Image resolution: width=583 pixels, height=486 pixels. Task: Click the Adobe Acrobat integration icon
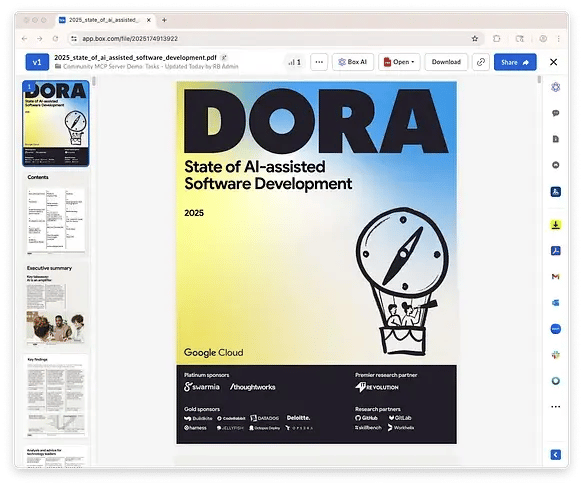click(555, 251)
